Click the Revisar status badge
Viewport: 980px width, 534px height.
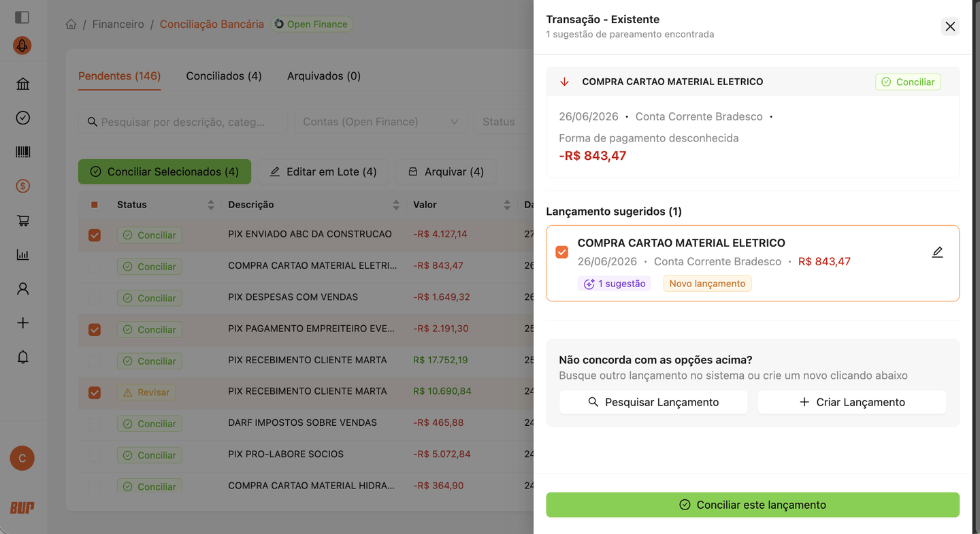(x=146, y=393)
